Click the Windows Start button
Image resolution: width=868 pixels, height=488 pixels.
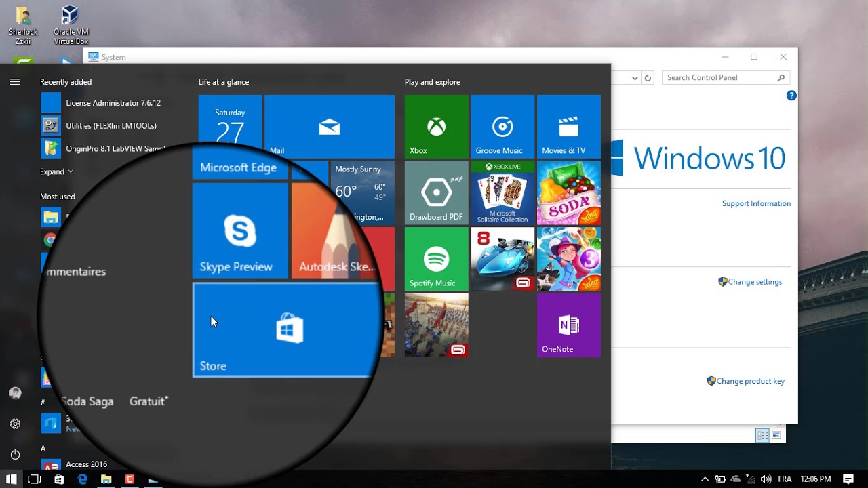click(12, 479)
